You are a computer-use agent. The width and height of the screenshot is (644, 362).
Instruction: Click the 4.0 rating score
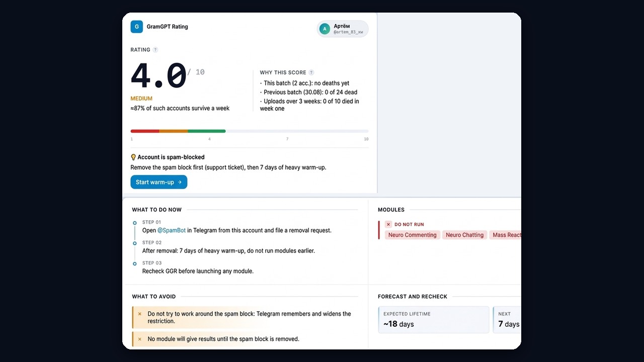pos(158,76)
